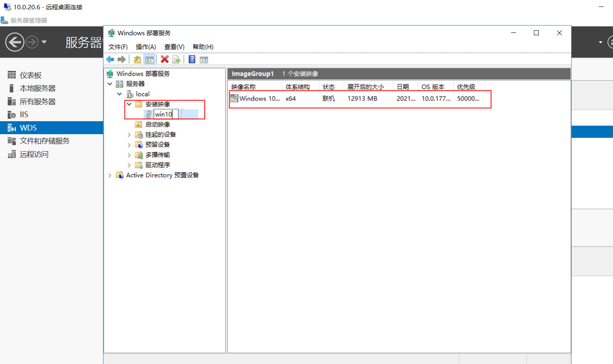Expand Active Directory 预置设备 node
Viewport: 613px width, 364px height.
[110, 175]
